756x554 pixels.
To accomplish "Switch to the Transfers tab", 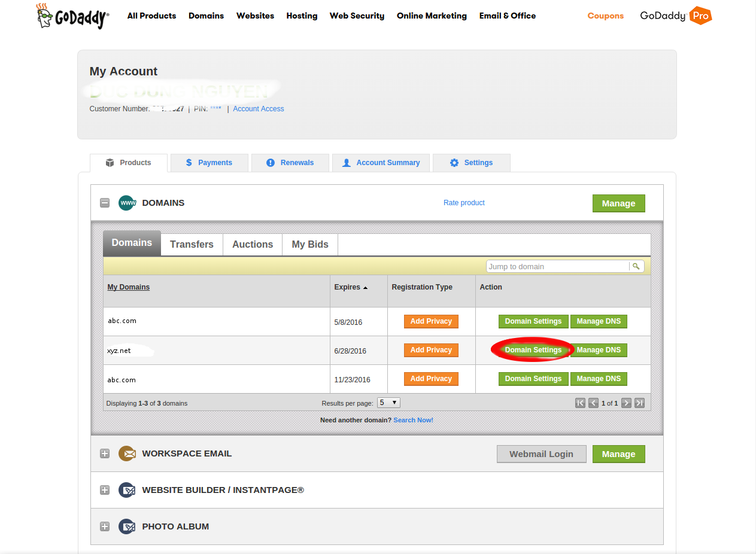I will 192,245.
